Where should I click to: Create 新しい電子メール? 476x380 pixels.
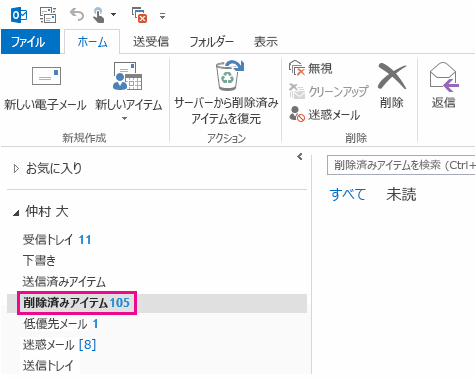click(46, 88)
